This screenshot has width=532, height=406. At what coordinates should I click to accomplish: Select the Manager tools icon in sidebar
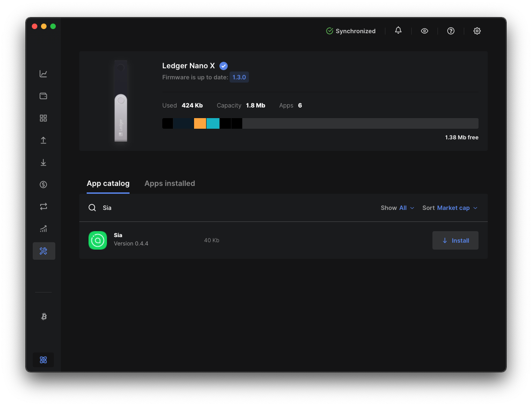pyautogui.click(x=44, y=251)
